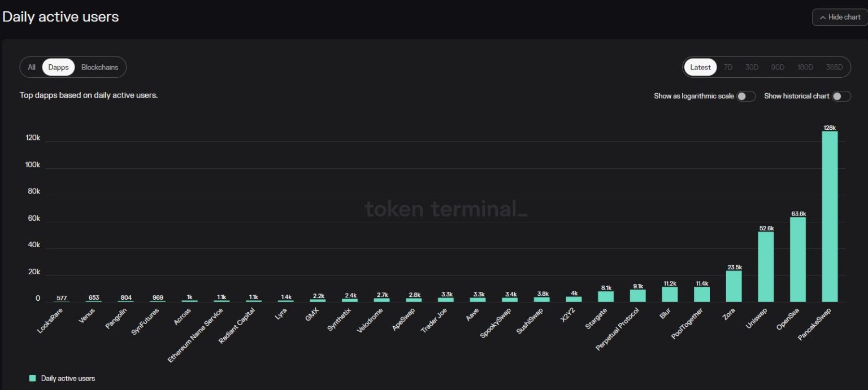Viewport: 868px width, 390px height.
Task: Enable the Show historical chart toggle
Action: (840, 96)
